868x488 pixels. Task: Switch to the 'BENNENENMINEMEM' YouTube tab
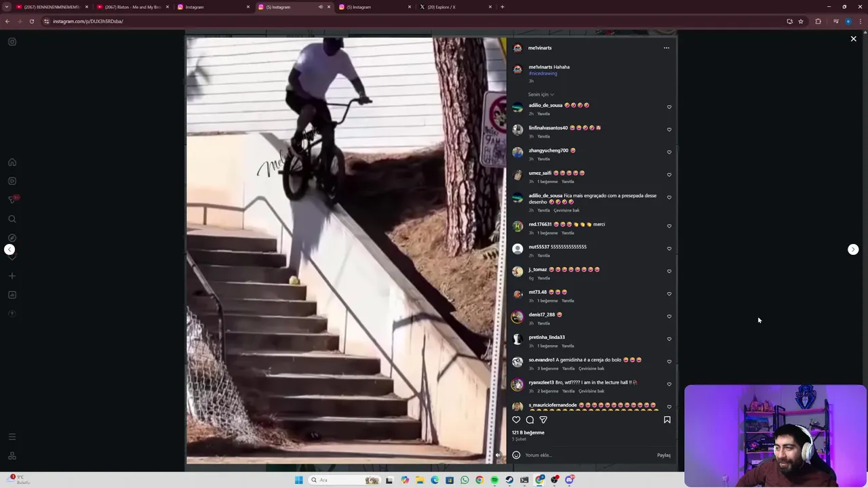pyautogui.click(x=52, y=7)
